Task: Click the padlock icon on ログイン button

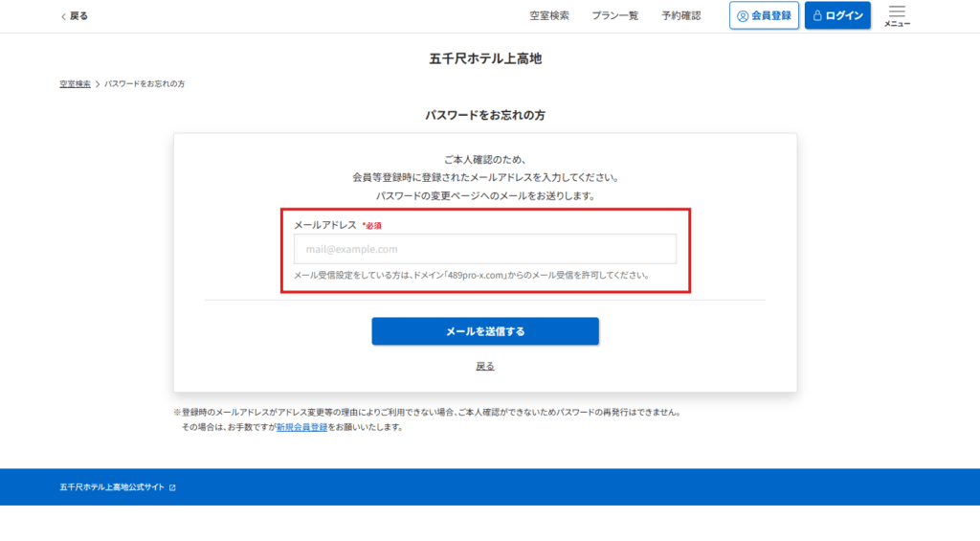Action: pos(817,16)
